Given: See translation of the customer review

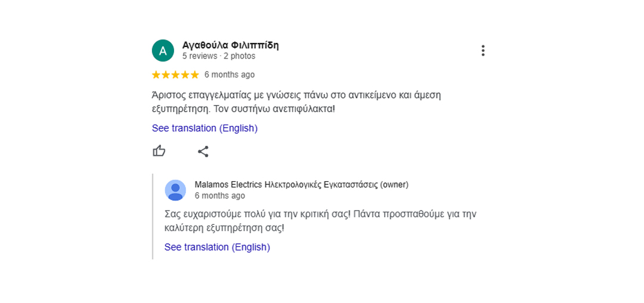Looking at the screenshot, I should [x=205, y=128].
